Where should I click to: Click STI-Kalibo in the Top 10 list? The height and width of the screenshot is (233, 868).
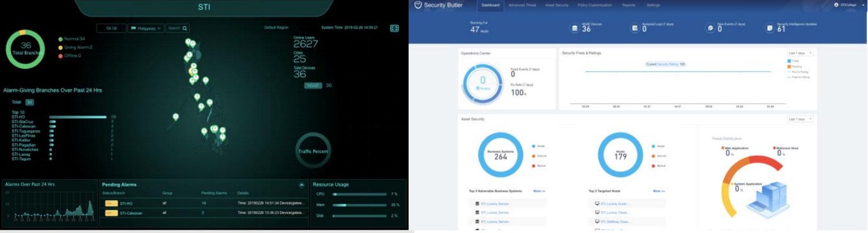[21, 140]
